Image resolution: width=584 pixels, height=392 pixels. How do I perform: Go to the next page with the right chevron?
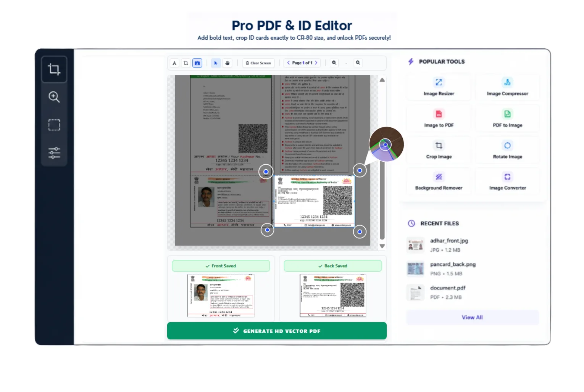pos(316,63)
